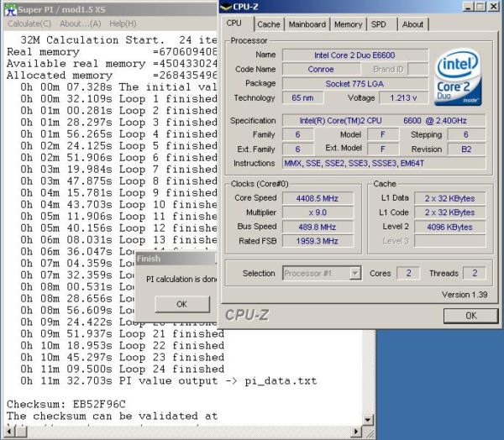Screen dimensions: 504x440
Task: Click the Core Speed value 4408.5 MHz
Action: tap(318, 198)
